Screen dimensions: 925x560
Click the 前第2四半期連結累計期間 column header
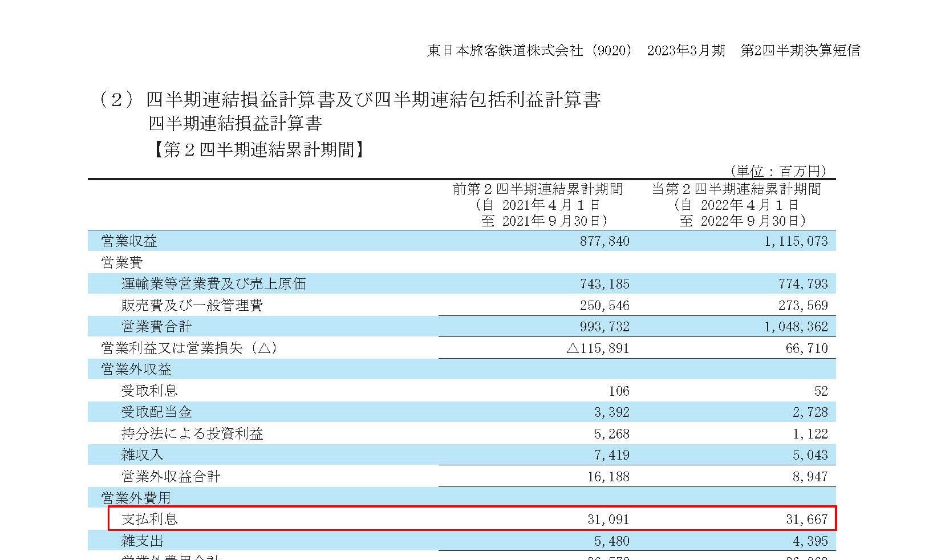pyautogui.click(x=537, y=189)
